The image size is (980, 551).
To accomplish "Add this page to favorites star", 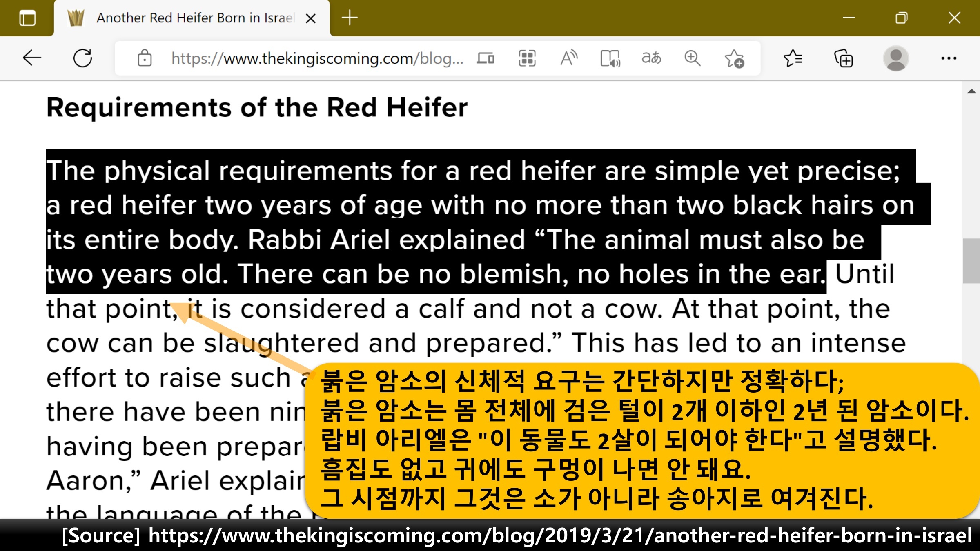I will (x=734, y=58).
